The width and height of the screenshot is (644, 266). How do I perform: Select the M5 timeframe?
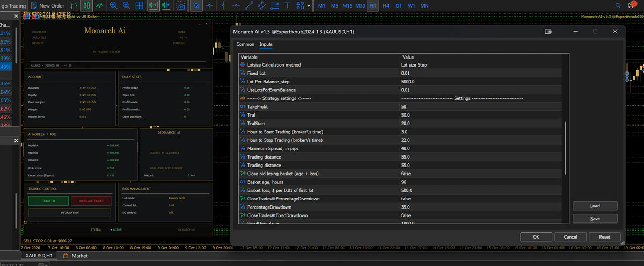coord(334,5)
